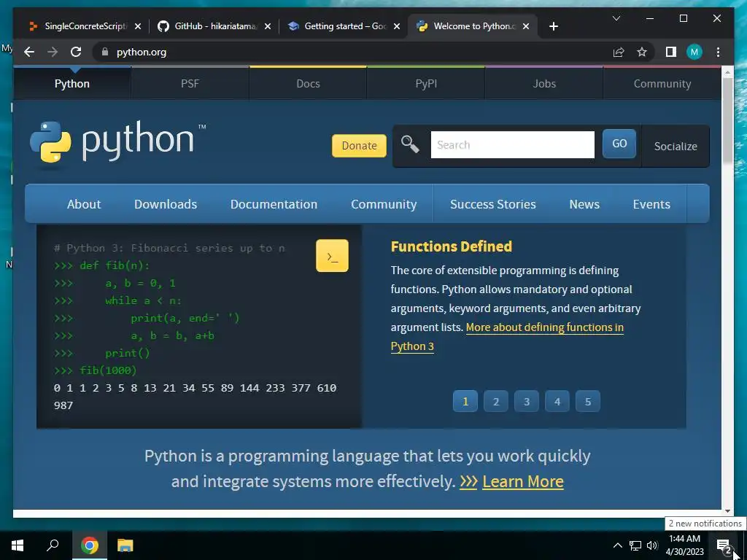Select the PyPI top navigation tab

426,84
